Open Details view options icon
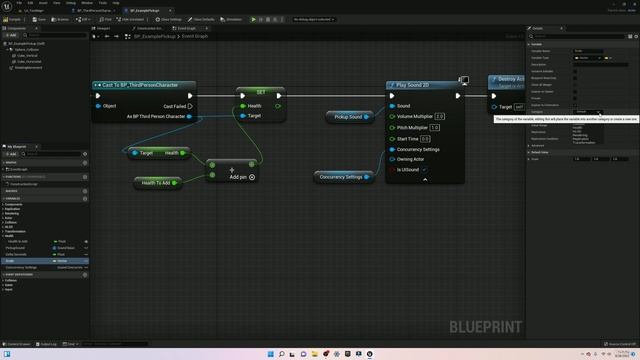This screenshot has width=640, height=360. point(636,36)
